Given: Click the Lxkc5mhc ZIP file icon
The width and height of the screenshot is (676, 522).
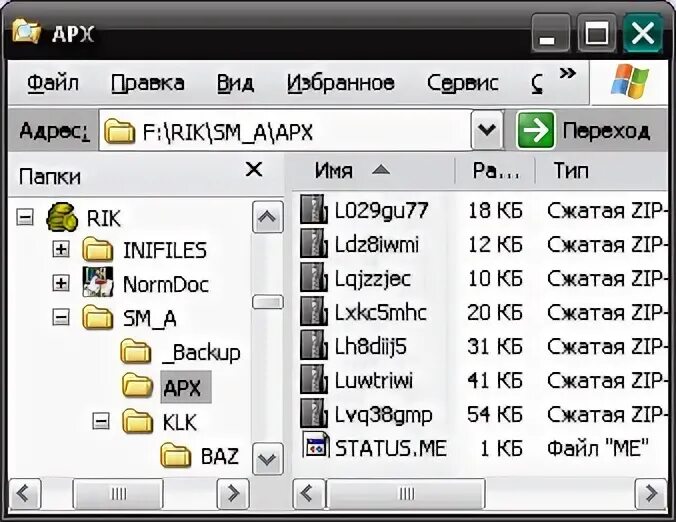Looking at the screenshot, I should coord(314,312).
